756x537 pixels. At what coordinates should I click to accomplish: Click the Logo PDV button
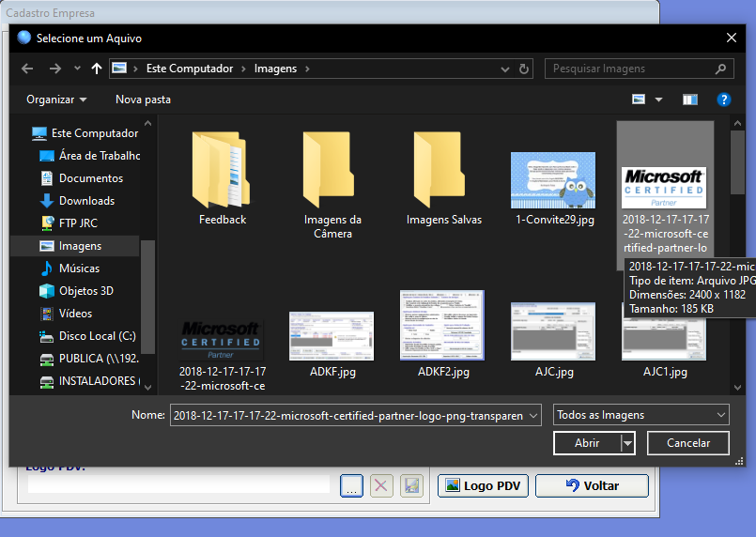tap(483, 486)
